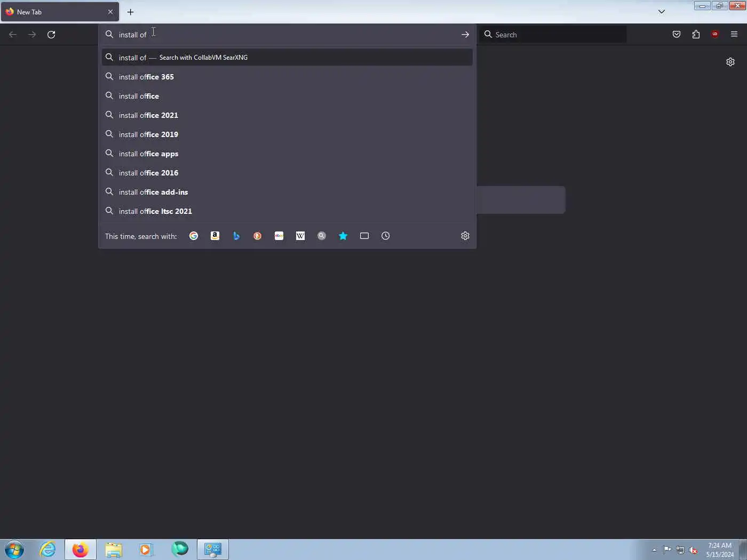Viewport: 747px width, 560px height.
Task: Choose suggestion install office apps
Action: click(x=287, y=154)
